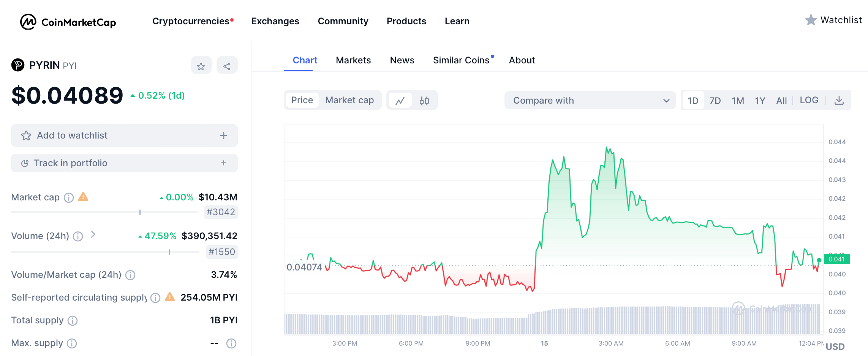Open Community menu
The width and height of the screenshot is (868, 356).
pyautogui.click(x=343, y=21)
